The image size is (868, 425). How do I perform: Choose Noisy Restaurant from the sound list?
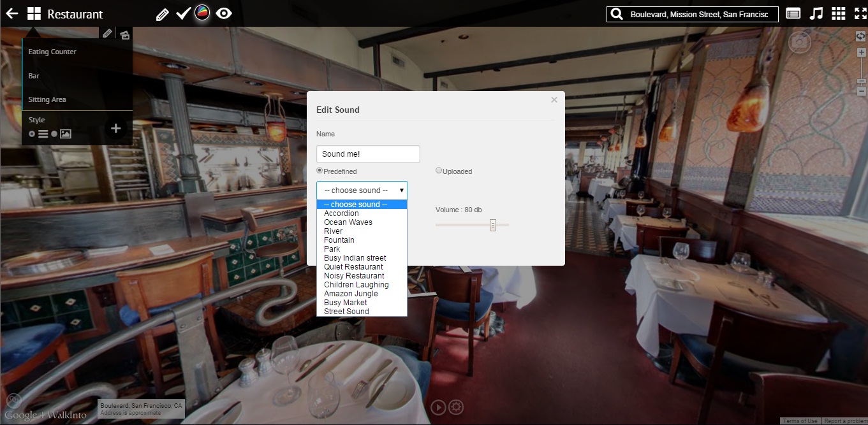coord(362,276)
